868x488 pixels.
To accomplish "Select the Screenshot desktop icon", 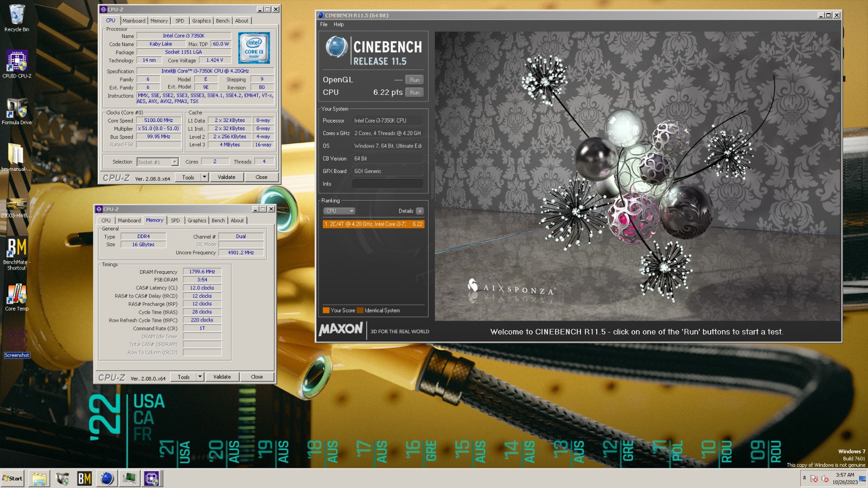I will (17, 344).
